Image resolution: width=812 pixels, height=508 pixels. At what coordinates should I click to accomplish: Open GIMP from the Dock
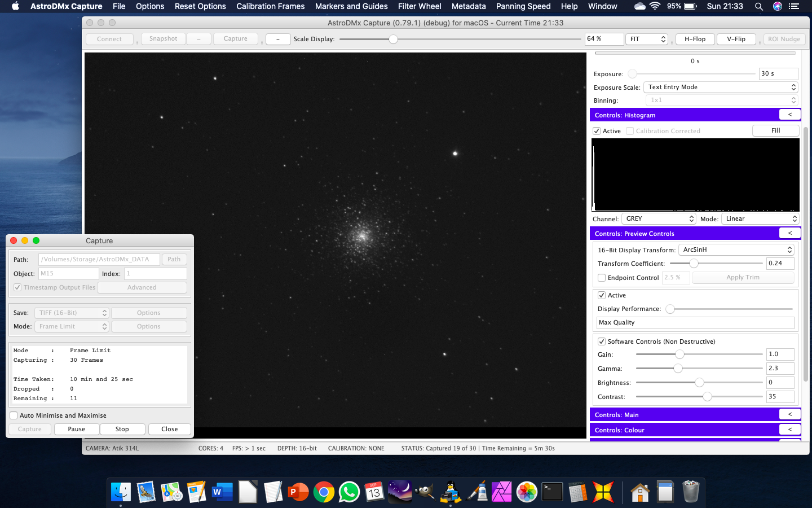click(x=425, y=492)
